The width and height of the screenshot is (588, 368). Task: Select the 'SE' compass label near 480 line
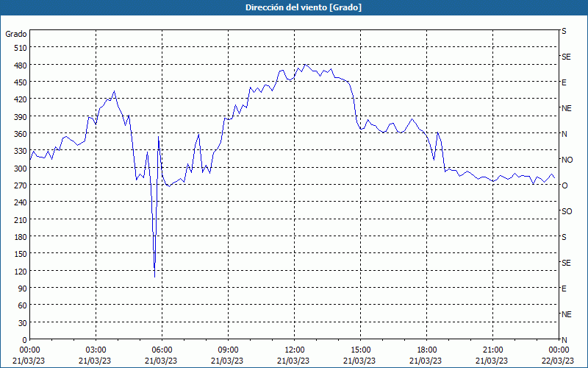coord(566,57)
